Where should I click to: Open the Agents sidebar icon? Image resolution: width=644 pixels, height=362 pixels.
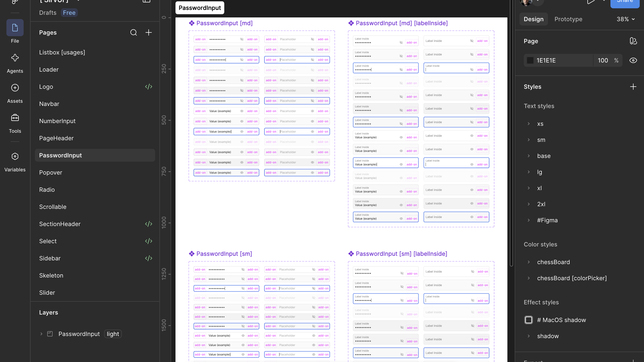click(15, 58)
